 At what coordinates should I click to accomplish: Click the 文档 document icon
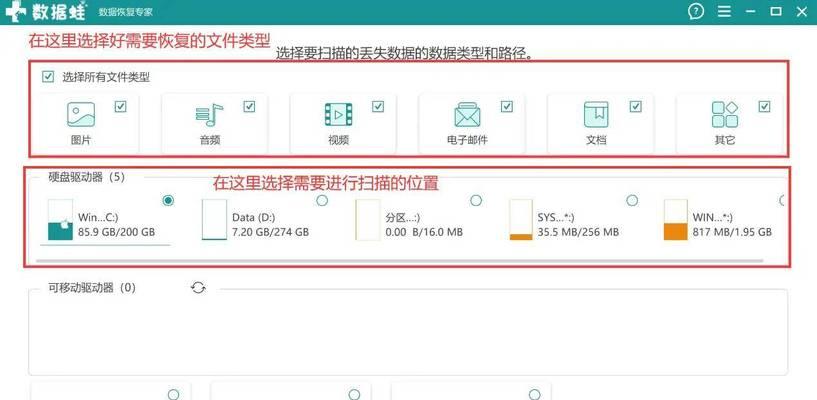click(x=596, y=115)
